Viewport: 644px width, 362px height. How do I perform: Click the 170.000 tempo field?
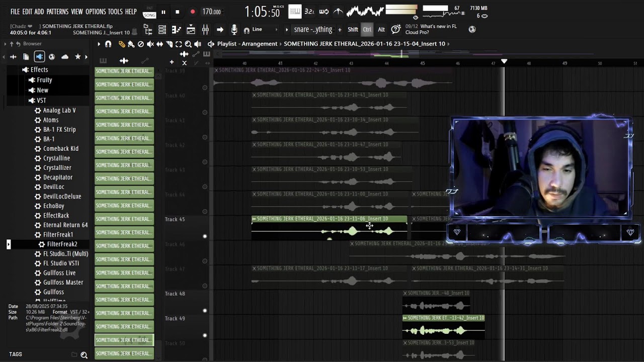pyautogui.click(x=212, y=12)
